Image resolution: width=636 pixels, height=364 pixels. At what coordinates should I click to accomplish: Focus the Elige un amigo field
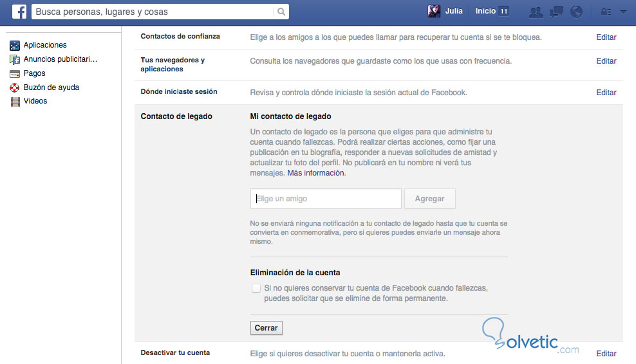coord(326,199)
